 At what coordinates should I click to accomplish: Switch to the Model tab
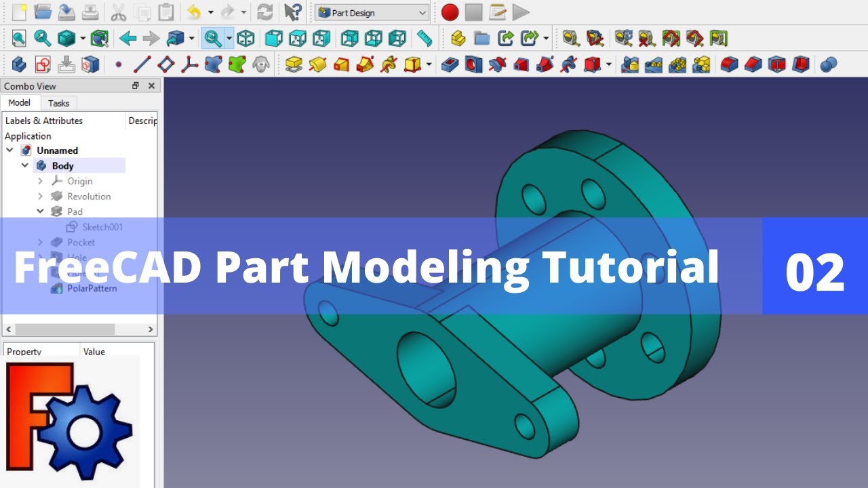(x=20, y=103)
